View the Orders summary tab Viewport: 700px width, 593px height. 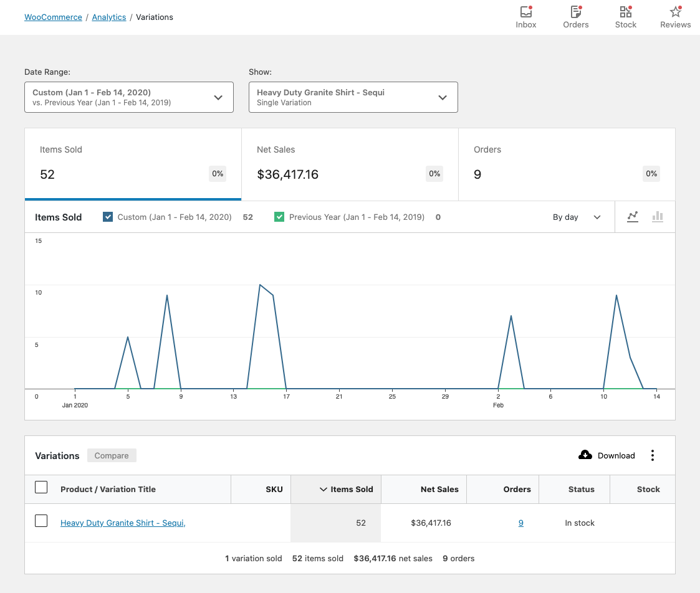pos(567,164)
